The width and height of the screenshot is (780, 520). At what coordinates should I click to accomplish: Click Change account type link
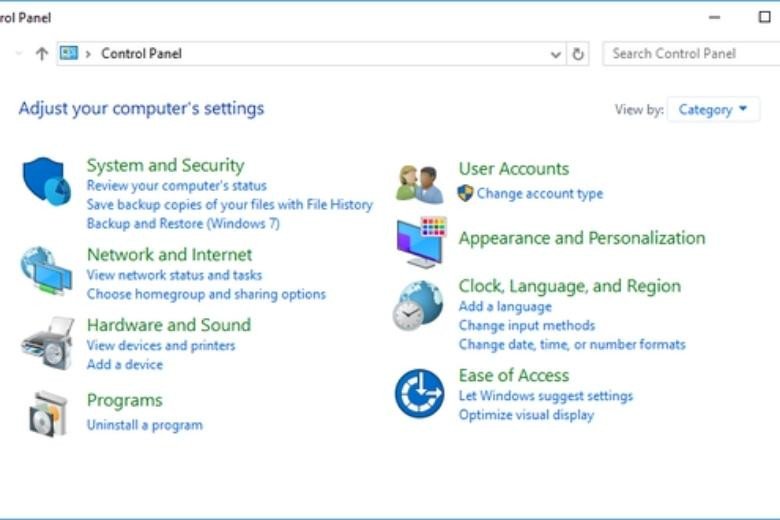pos(540,194)
